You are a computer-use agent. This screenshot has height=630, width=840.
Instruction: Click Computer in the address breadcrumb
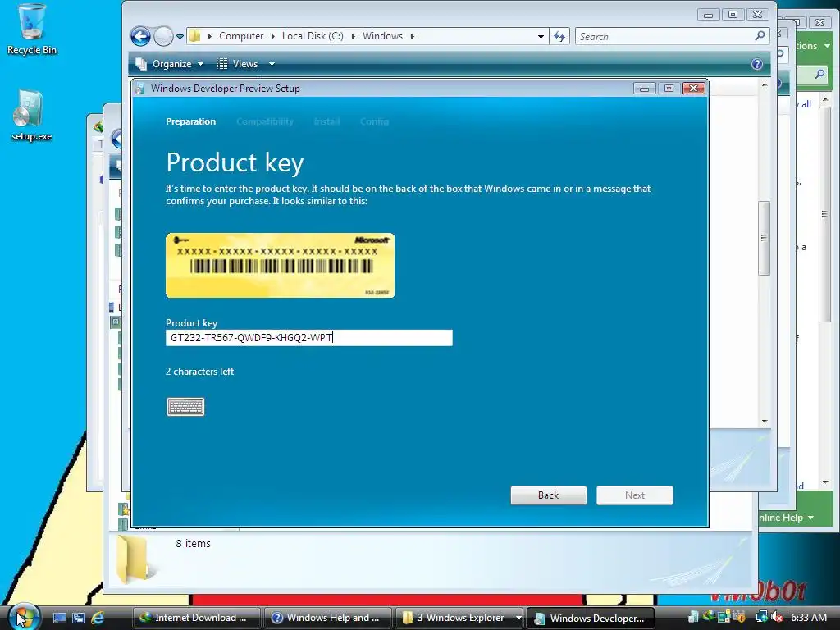(x=241, y=36)
